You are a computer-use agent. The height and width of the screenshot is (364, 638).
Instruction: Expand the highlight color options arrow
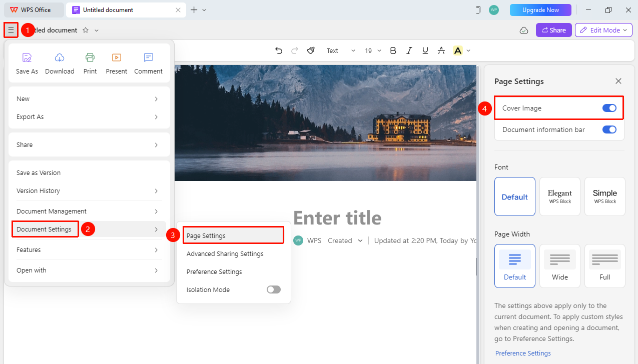468,50
